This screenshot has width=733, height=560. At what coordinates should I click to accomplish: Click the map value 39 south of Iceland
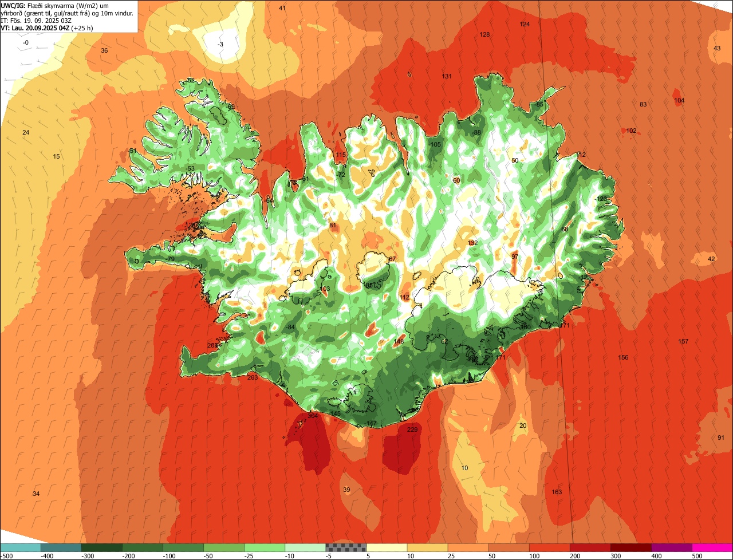click(x=346, y=490)
